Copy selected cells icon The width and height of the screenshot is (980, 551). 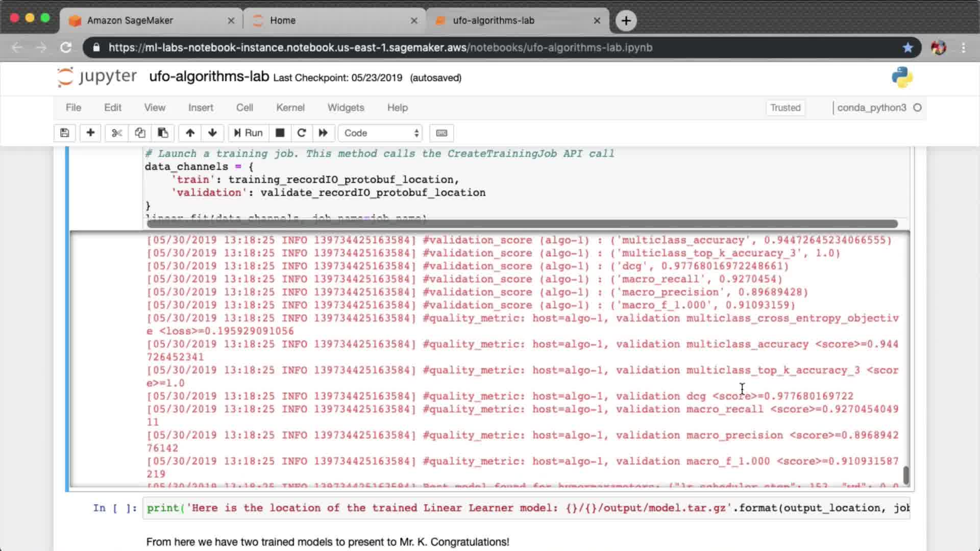coord(140,133)
